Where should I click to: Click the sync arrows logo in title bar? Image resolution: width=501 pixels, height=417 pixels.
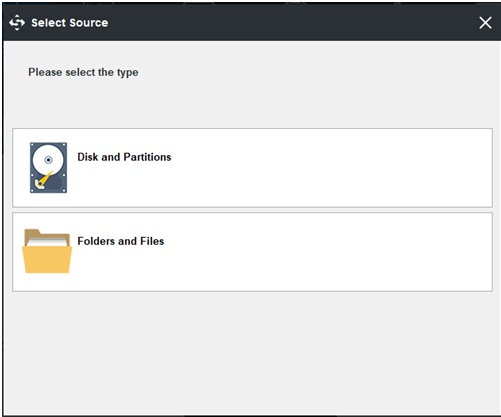(17, 23)
